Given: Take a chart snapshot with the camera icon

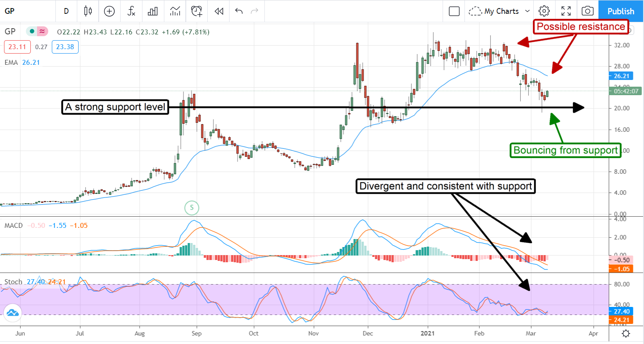Looking at the screenshot, I should click(588, 11).
